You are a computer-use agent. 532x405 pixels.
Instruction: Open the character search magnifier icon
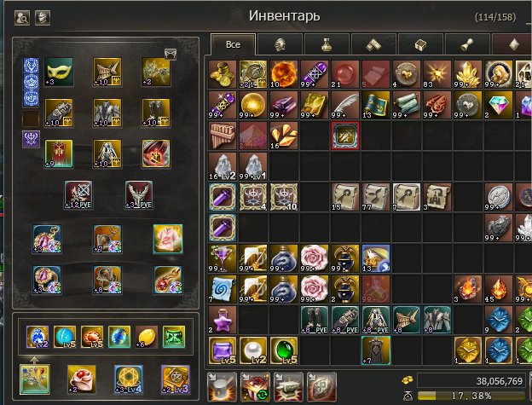coord(22,18)
